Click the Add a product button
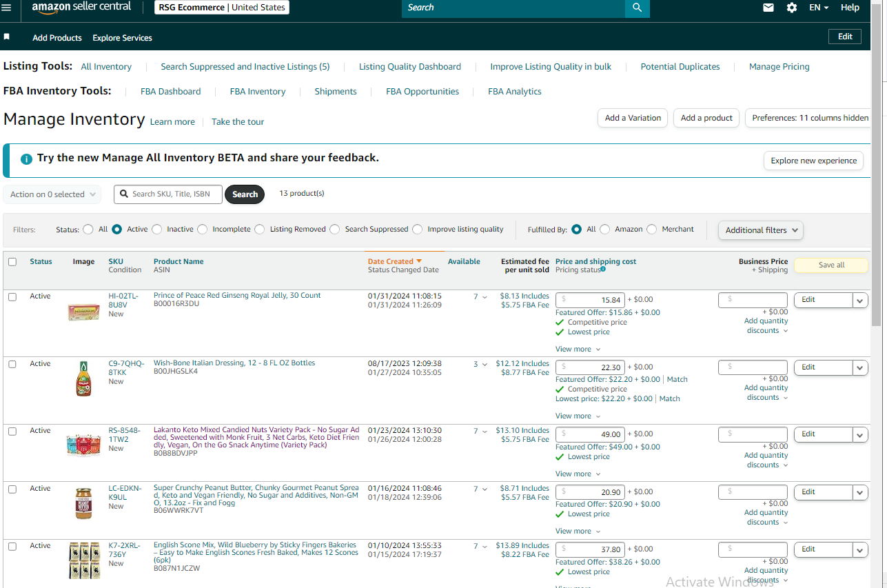Image resolution: width=887 pixels, height=588 pixels. click(706, 118)
